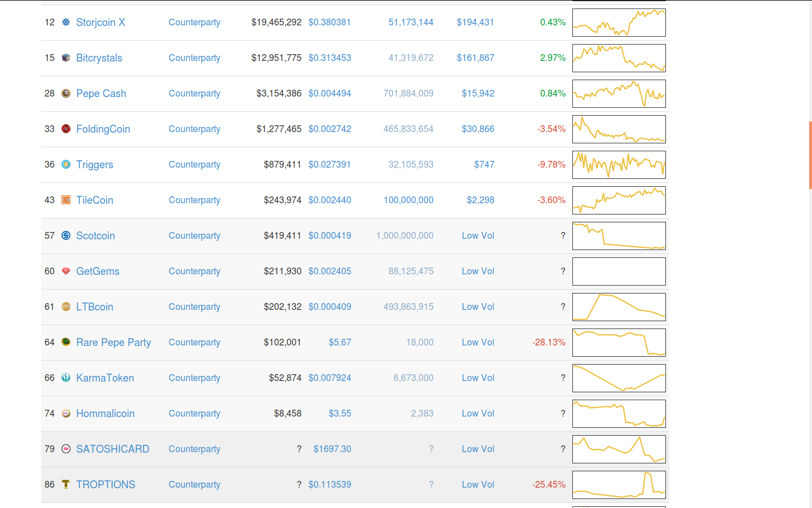Open the KarmaToken page
812x508 pixels.
(x=105, y=378)
